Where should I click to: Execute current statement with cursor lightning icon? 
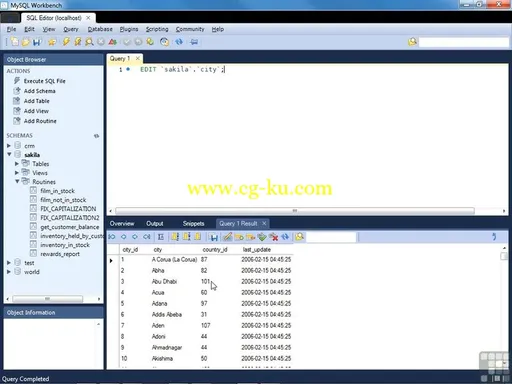[x=78, y=42]
